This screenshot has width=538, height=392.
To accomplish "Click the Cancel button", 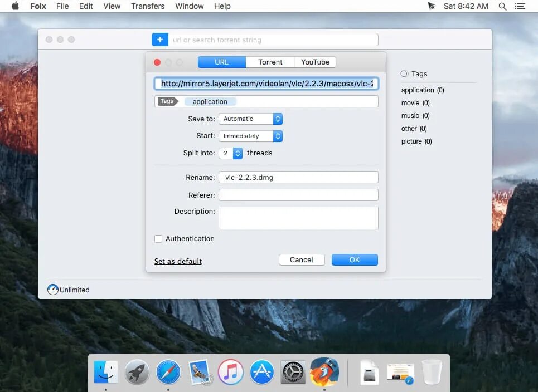I will click(302, 259).
